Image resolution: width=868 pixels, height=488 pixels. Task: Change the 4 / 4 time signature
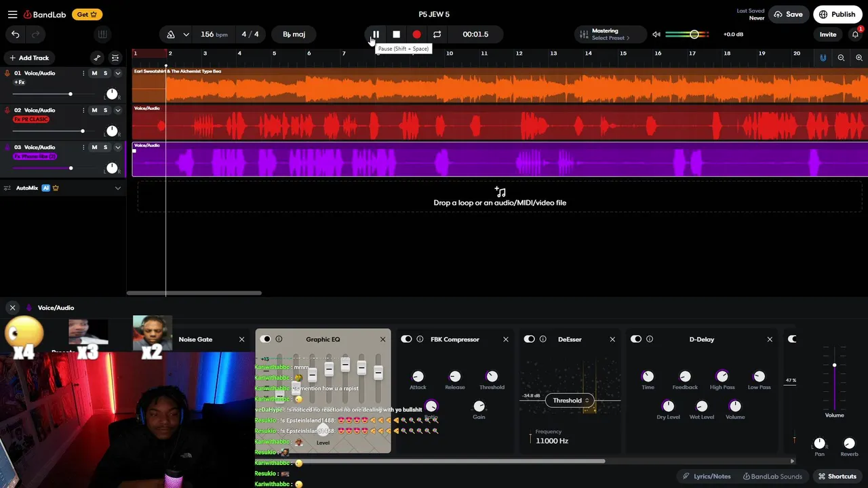point(250,35)
